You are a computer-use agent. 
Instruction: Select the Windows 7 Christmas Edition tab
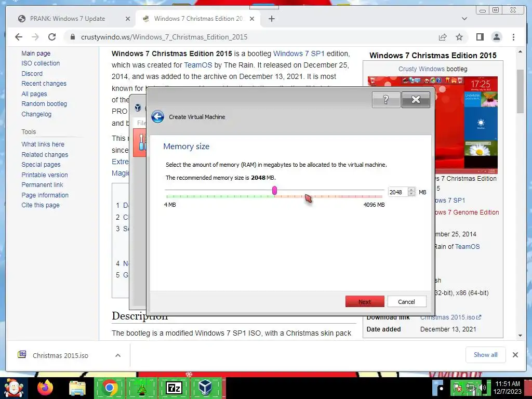pyautogui.click(x=198, y=19)
